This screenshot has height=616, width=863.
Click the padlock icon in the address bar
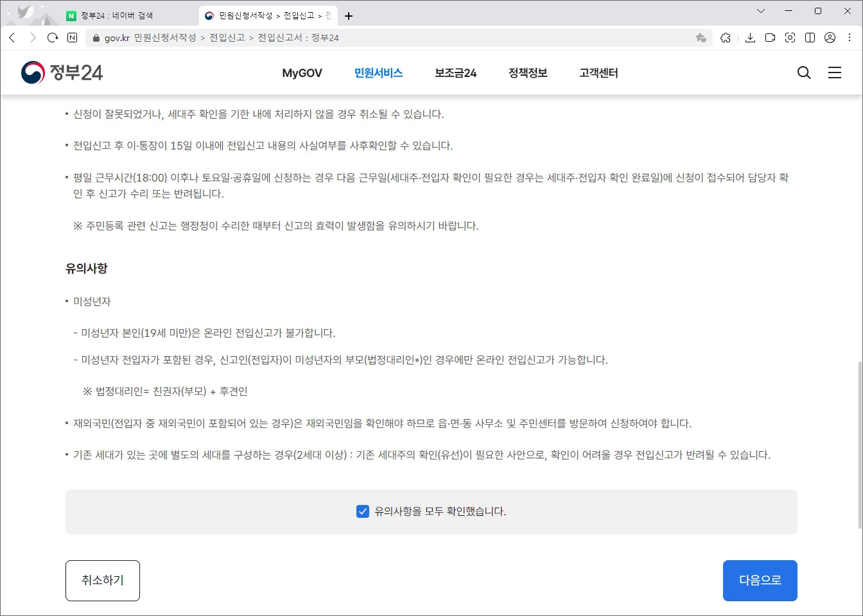pyautogui.click(x=95, y=38)
